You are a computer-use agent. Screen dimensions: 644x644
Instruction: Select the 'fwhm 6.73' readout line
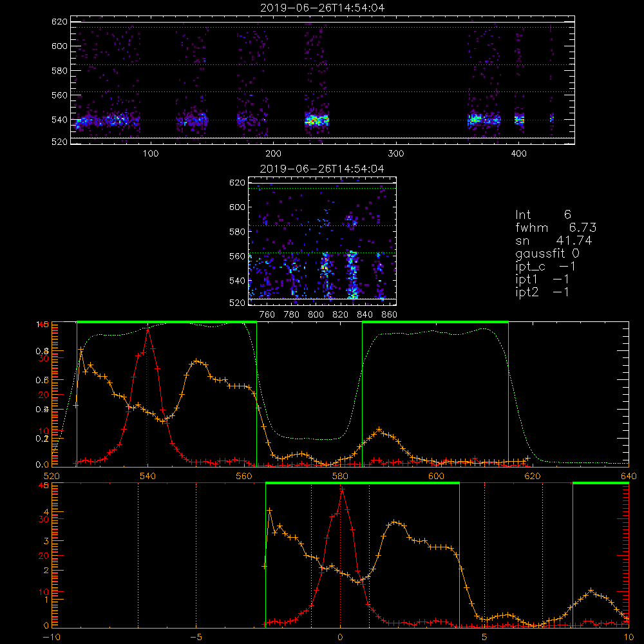pos(556,227)
